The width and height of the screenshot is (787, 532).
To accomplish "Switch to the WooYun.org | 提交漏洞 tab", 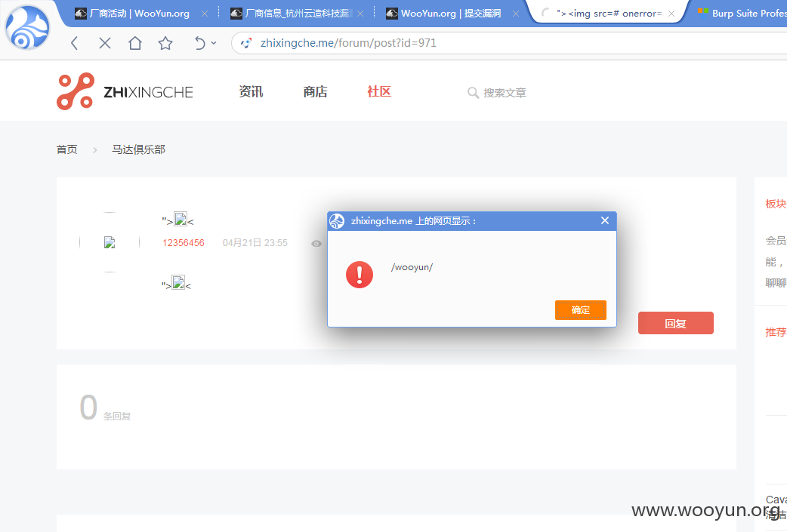I will [443, 14].
